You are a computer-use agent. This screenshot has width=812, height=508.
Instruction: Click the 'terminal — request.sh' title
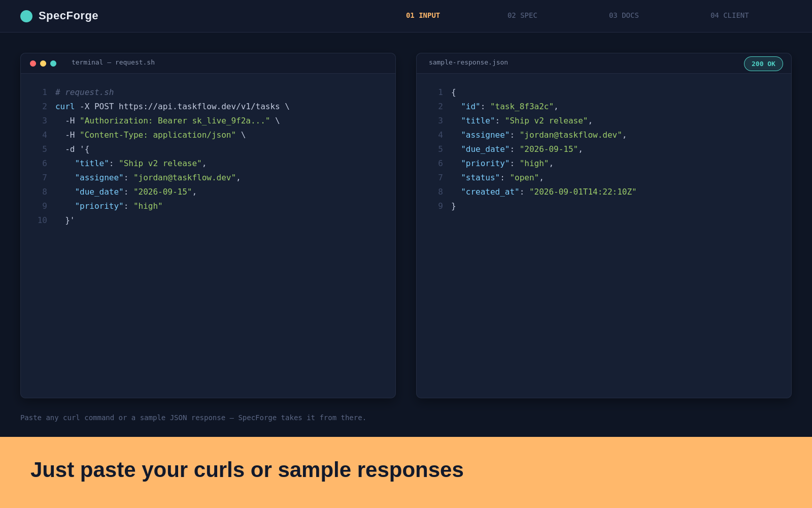pyautogui.click(x=113, y=62)
